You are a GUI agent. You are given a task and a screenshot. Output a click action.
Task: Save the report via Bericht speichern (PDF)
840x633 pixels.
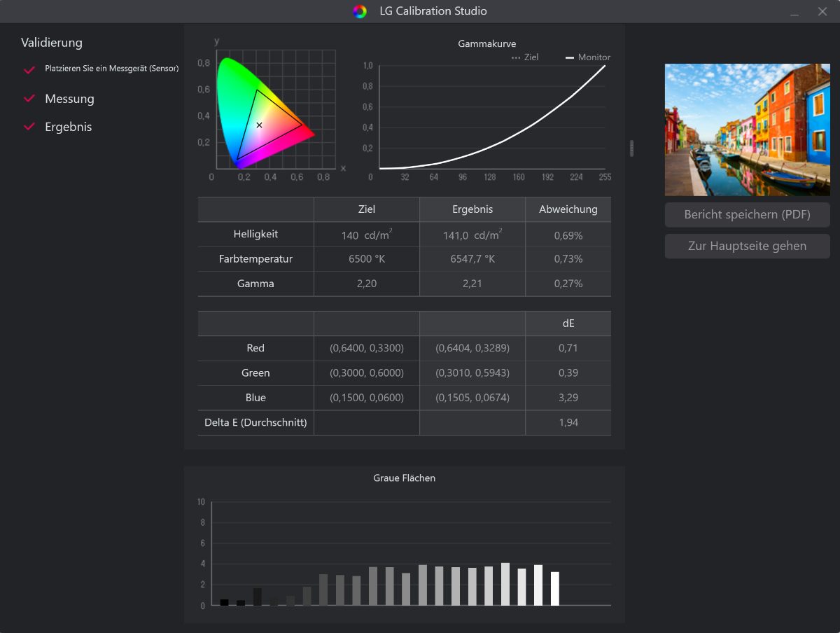tap(747, 215)
